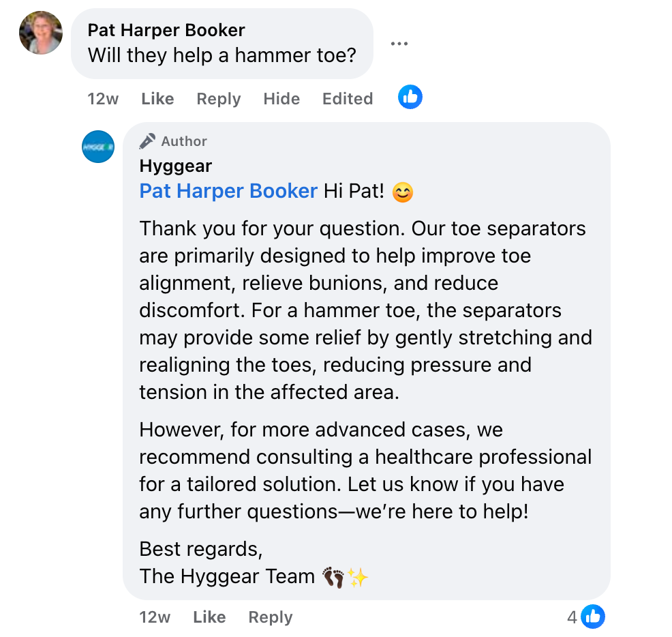Screen dimensions: 672x637
Task: Like the Hyggear team reply
Action: point(209,617)
